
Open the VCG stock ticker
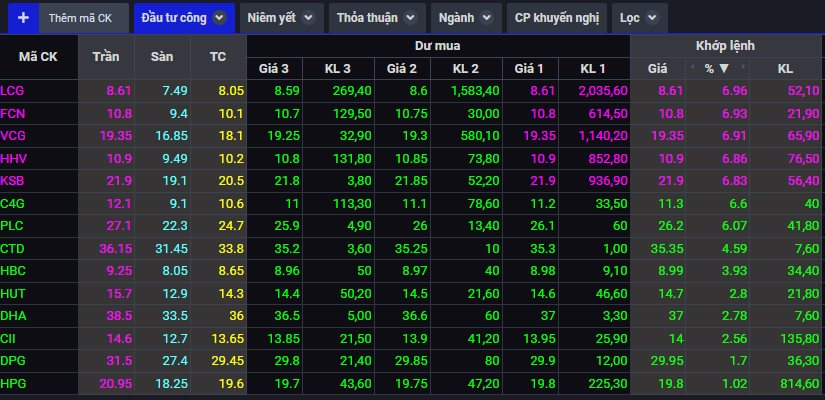13,135
